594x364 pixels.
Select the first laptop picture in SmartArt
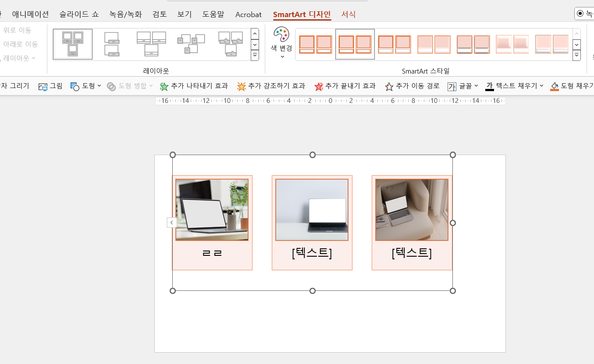point(212,210)
